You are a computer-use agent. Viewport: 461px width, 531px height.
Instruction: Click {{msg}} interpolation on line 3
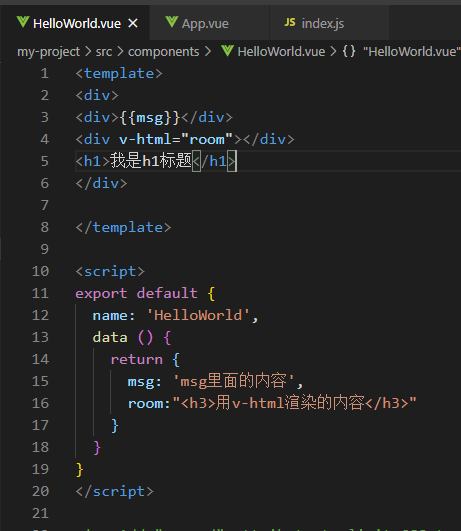click(x=150, y=118)
